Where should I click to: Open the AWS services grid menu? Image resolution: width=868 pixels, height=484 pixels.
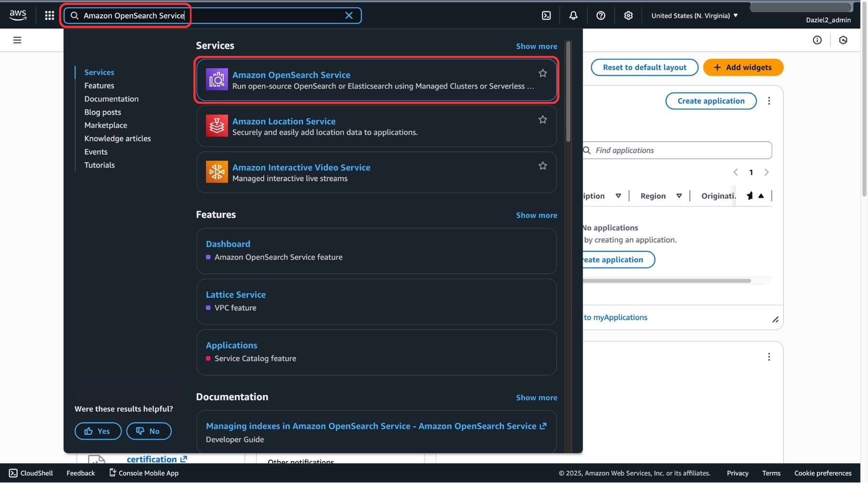(49, 15)
